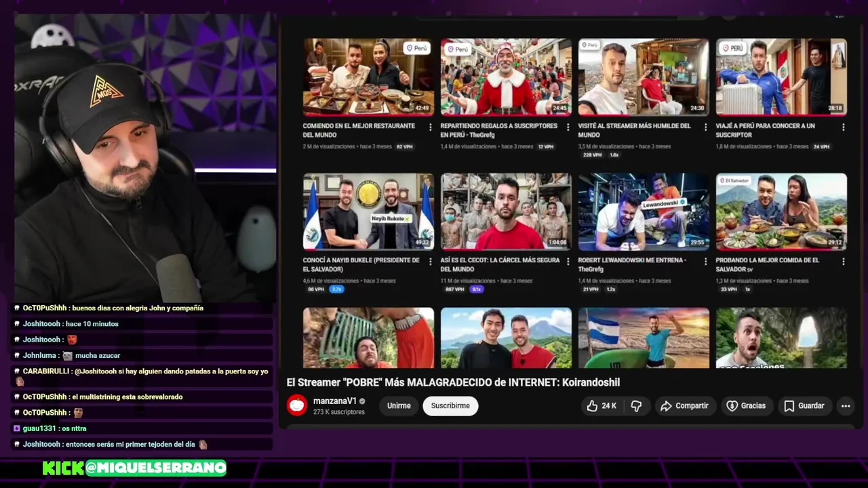This screenshot has width=868, height=488.
Task: Click the El Salvador location tag on food thumbnail
Action: (735, 181)
